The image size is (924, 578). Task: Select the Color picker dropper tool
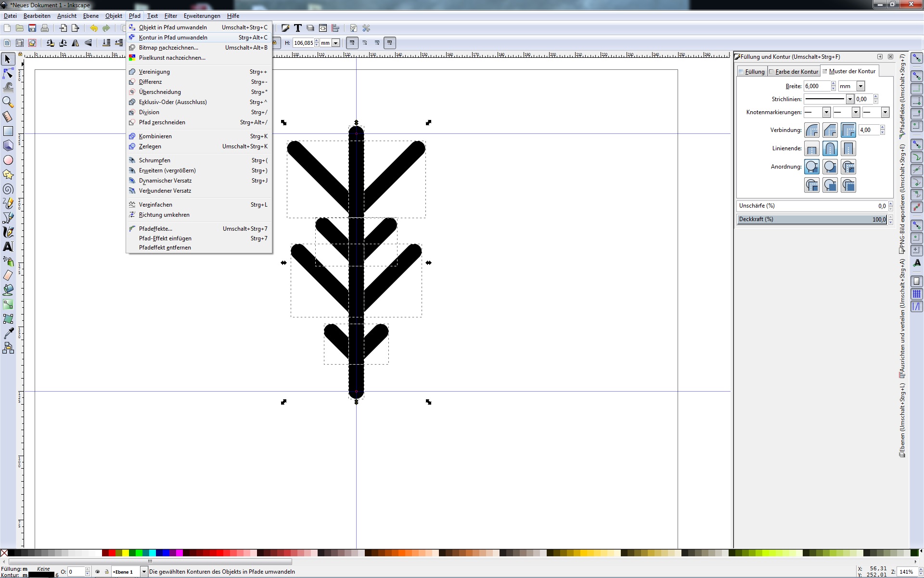(x=8, y=333)
